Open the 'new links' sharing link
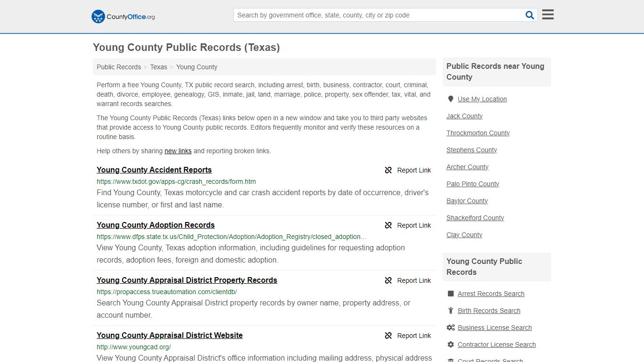Screen dimensions: 644x362 [178, 151]
